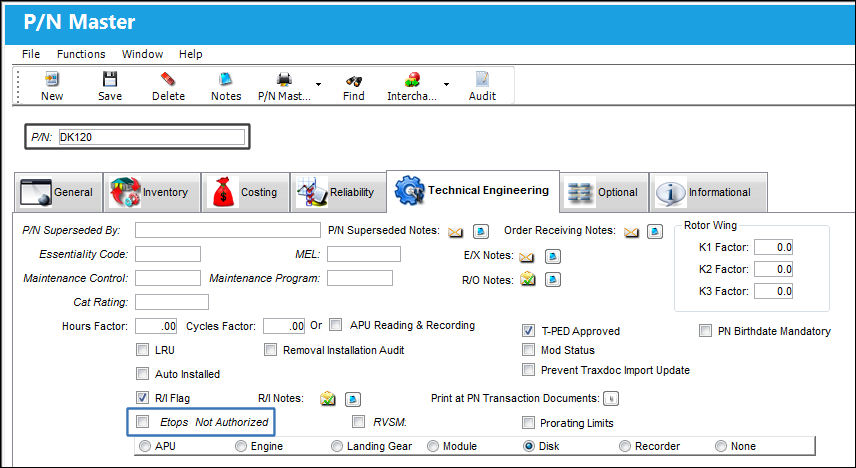This screenshot has height=468, width=856.
Task: Select the Disk radio button
Action: point(529,446)
